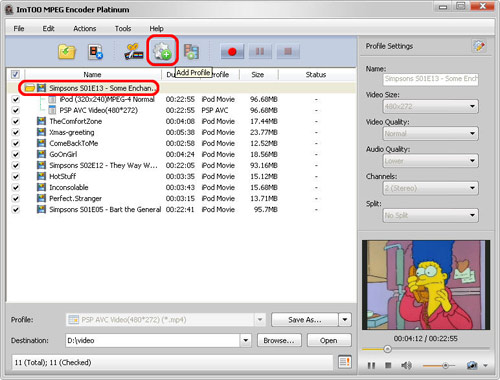
Task: Open the Actions menu
Action: 85,28
